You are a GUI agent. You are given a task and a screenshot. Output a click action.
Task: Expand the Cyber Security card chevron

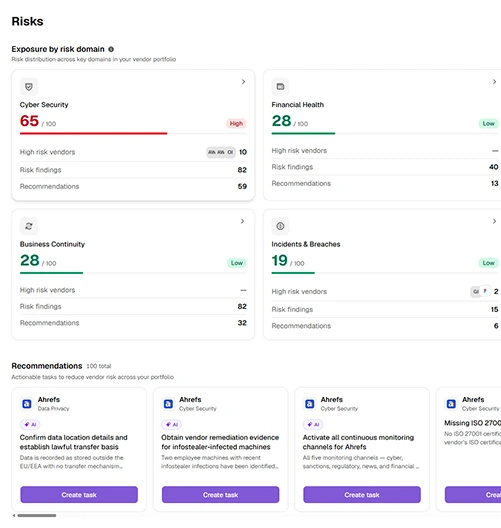point(243,82)
